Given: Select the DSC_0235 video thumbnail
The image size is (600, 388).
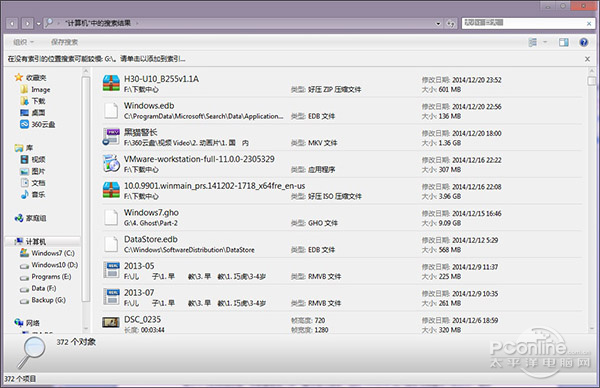Looking at the screenshot, I should [111, 323].
